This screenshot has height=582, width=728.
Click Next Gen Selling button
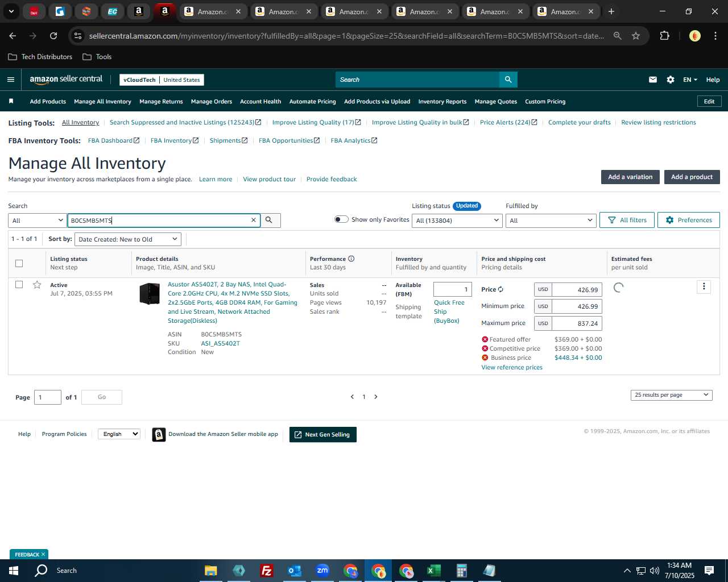(x=323, y=435)
